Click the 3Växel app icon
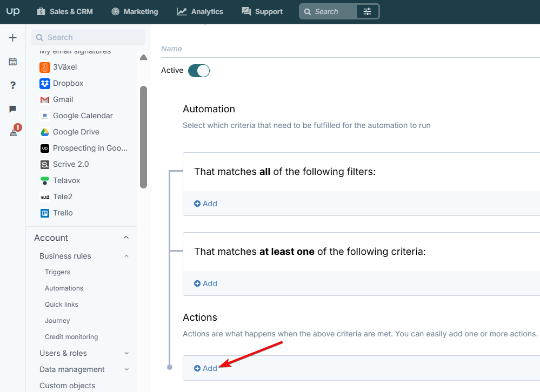 (45, 67)
